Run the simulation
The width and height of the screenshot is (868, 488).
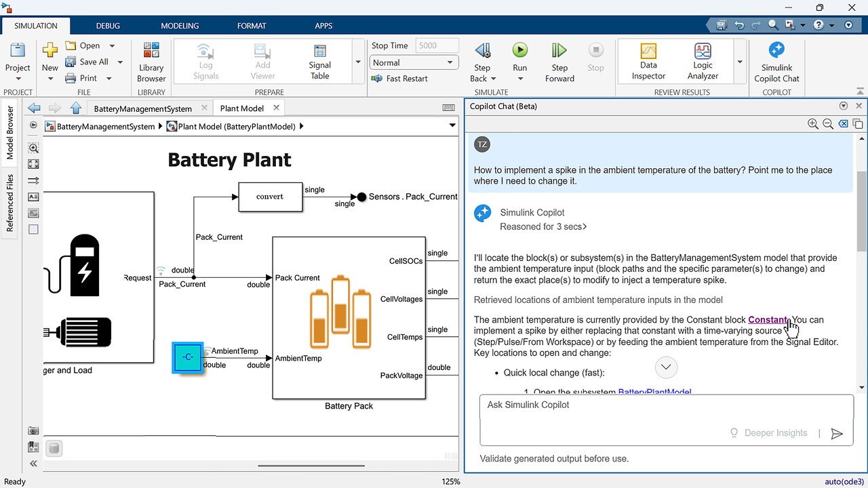click(520, 55)
